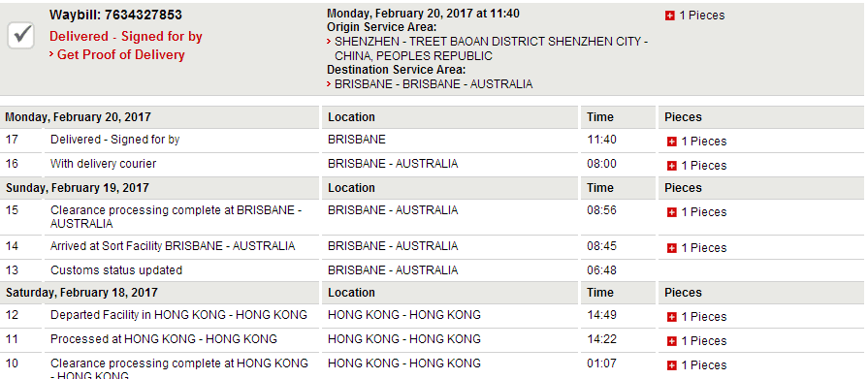Expand the plus icon on row 17 Delivered

671,142
